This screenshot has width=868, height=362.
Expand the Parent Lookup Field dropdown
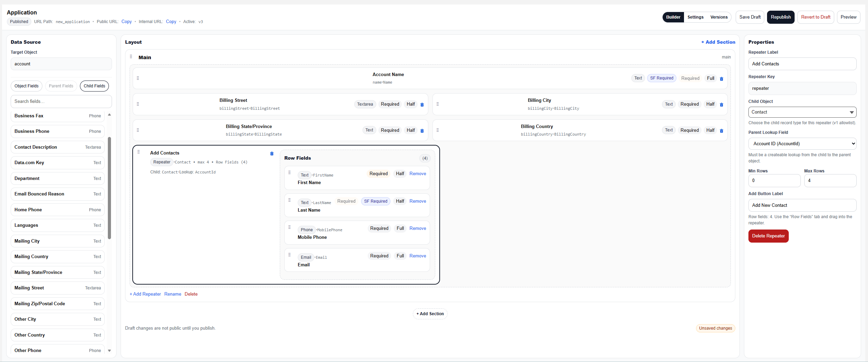coord(802,144)
